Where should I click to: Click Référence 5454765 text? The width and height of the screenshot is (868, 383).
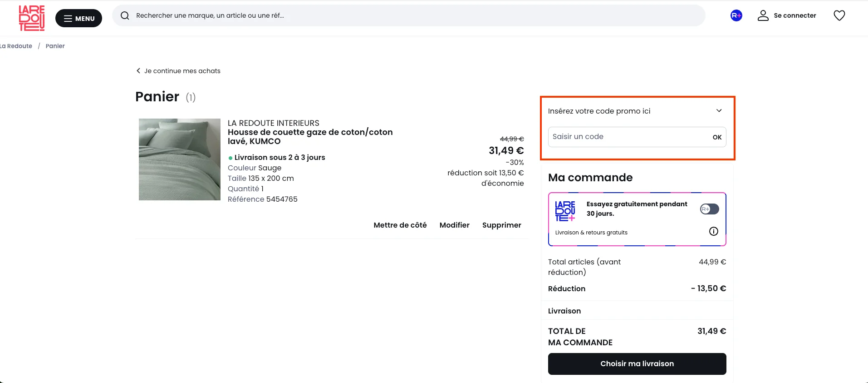(263, 199)
